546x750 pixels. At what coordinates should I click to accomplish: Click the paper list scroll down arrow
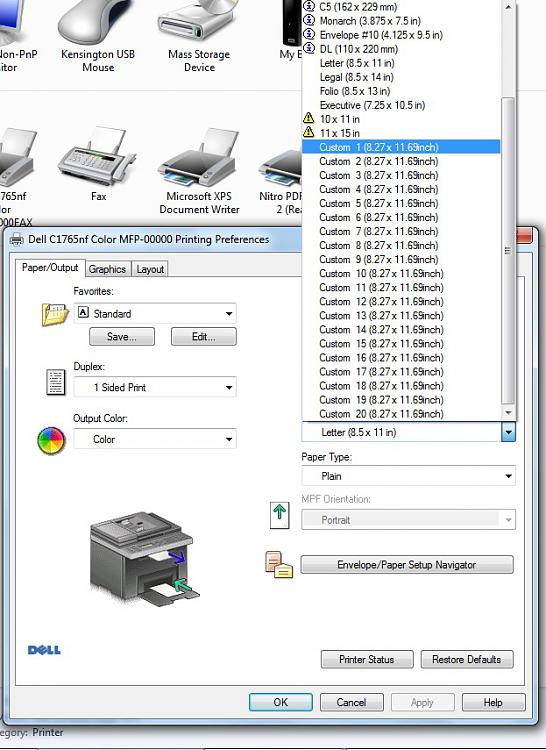click(x=508, y=412)
